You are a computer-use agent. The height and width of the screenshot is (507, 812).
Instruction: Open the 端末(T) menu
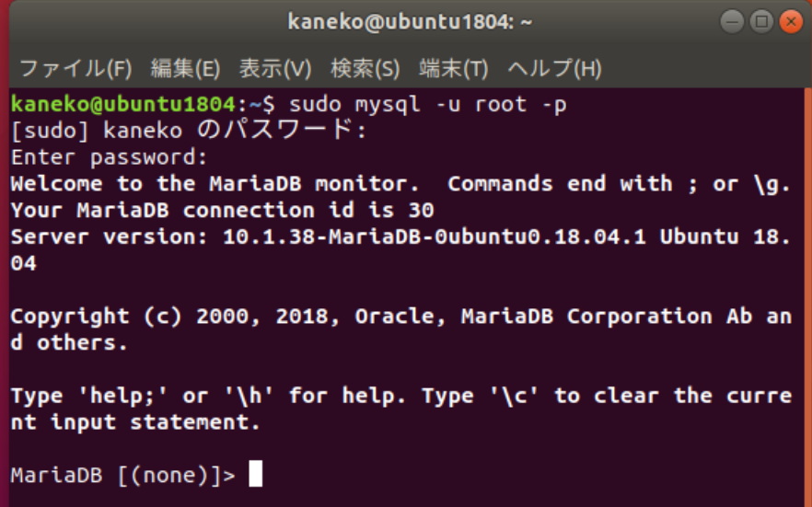click(454, 68)
